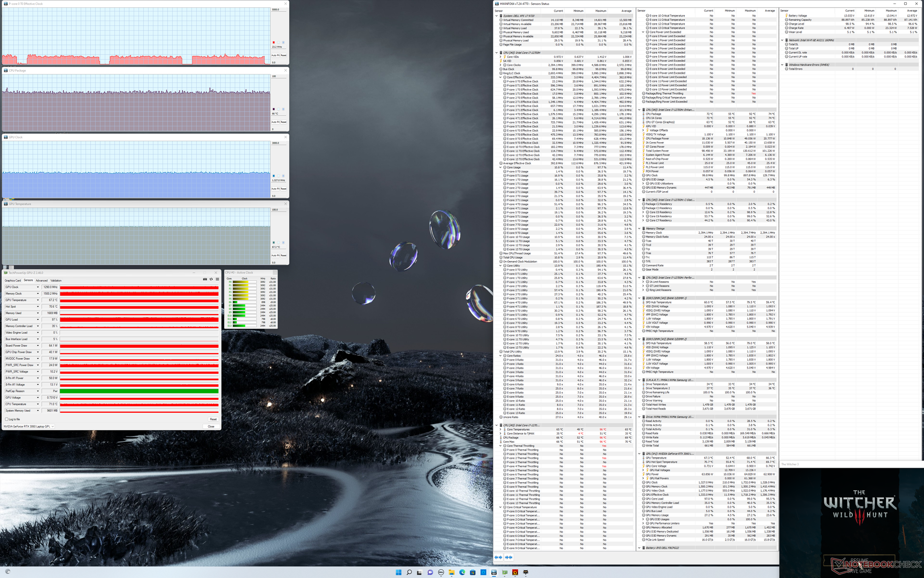Click the GPU-Z Reset button

[x=213, y=419]
